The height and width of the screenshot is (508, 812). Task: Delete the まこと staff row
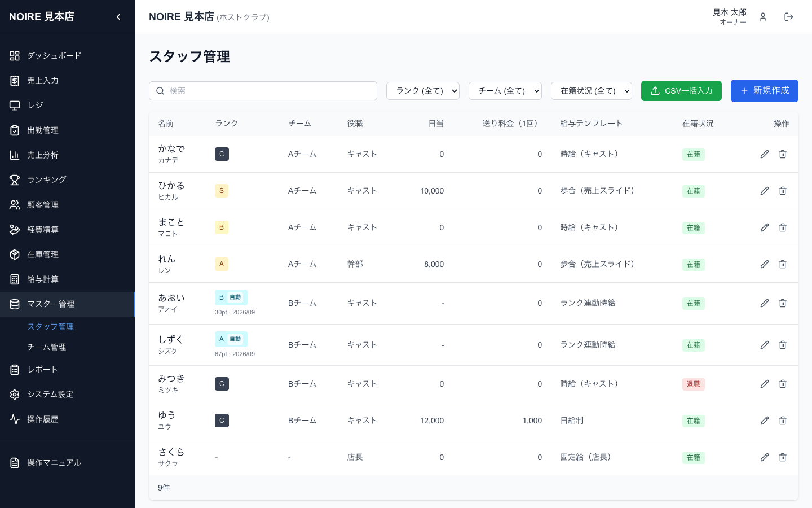pyautogui.click(x=783, y=227)
